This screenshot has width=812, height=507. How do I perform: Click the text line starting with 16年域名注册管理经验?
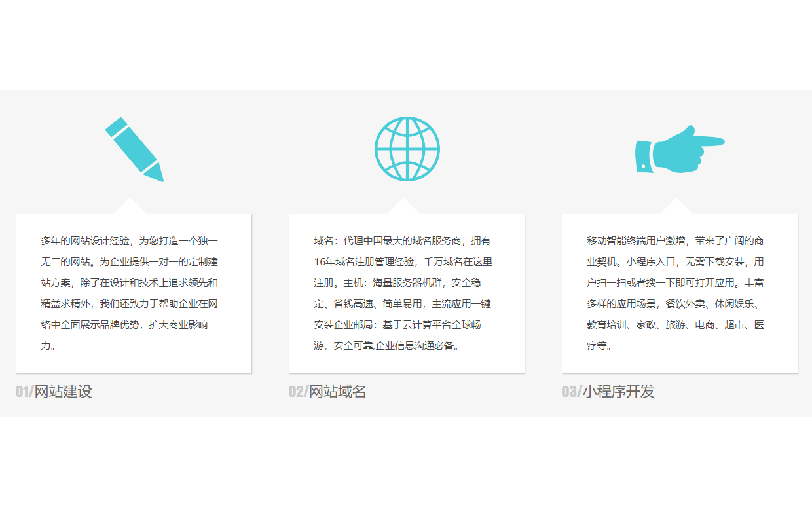(403, 262)
